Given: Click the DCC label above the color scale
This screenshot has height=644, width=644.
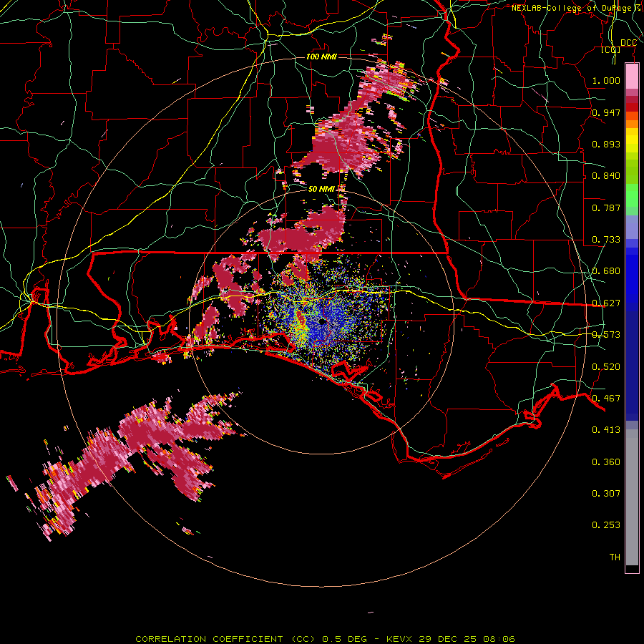Looking at the screenshot, I should pyautogui.click(x=628, y=43).
